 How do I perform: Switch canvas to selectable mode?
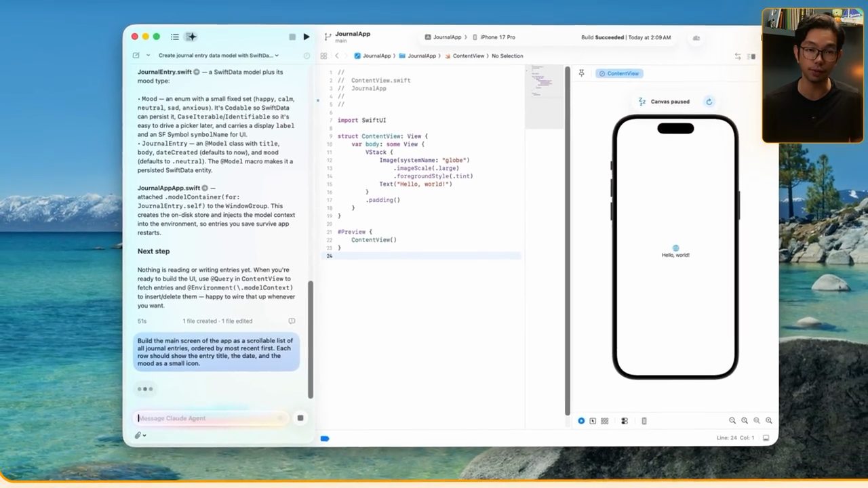(593, 421)
